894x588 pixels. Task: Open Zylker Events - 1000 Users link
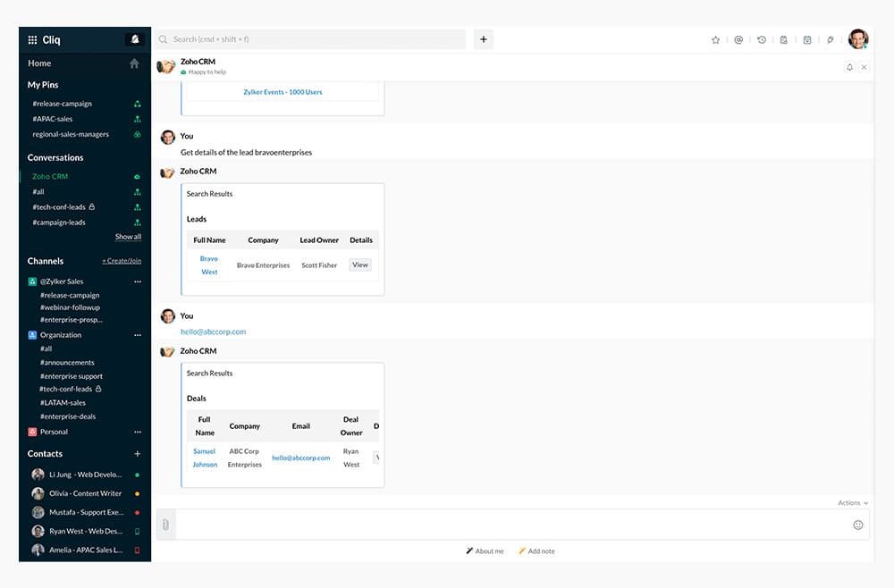(x=283, y=92)
